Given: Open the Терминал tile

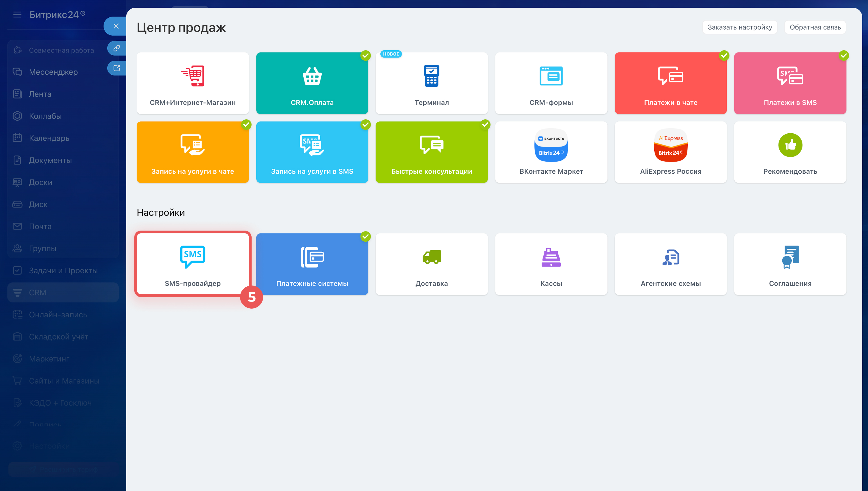Looking at the screenshot, I should tap(432, 83).
